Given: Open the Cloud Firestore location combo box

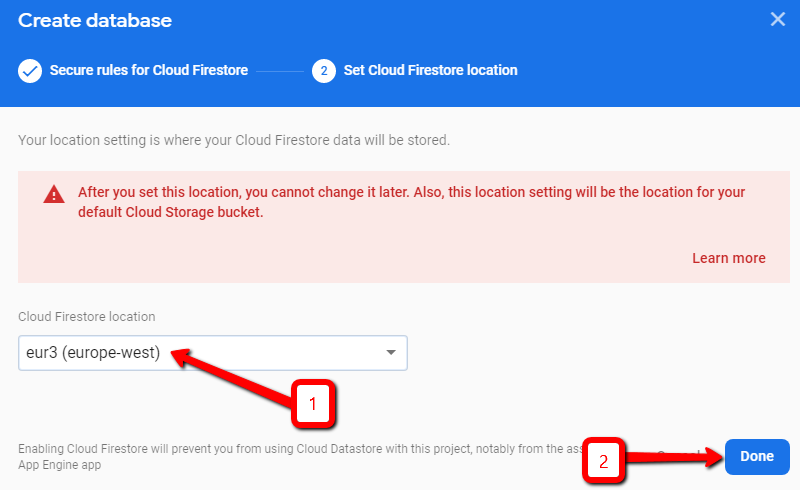Looking at the screenshot, I should 200,352.
